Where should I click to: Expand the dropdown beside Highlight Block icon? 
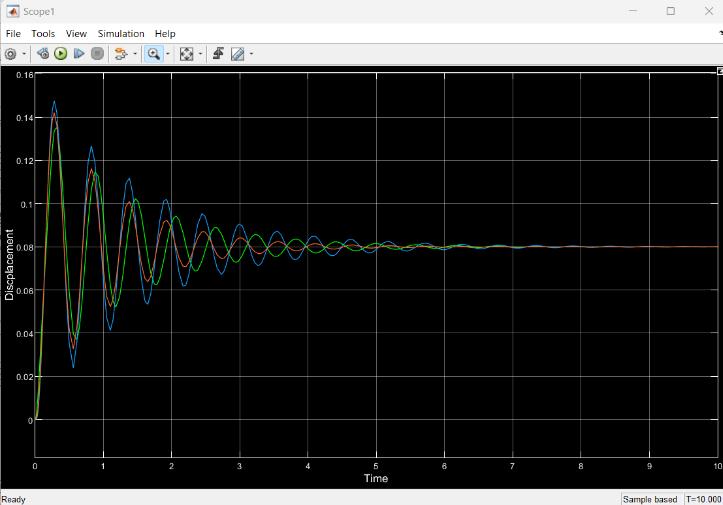(x=135, y=54)
